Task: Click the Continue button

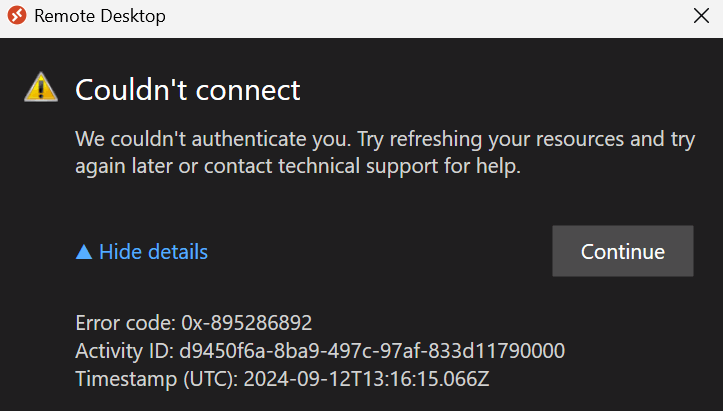Action: (x=623, y=251)
